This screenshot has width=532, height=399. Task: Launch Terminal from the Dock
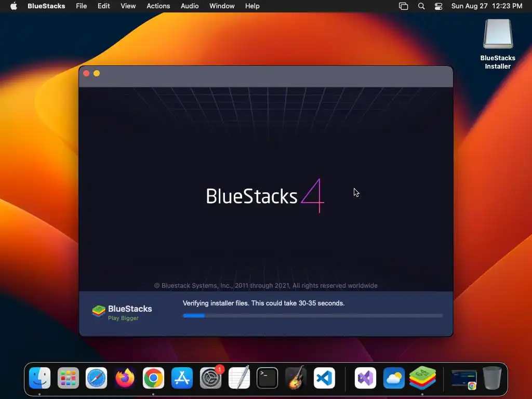coord(268,378)
